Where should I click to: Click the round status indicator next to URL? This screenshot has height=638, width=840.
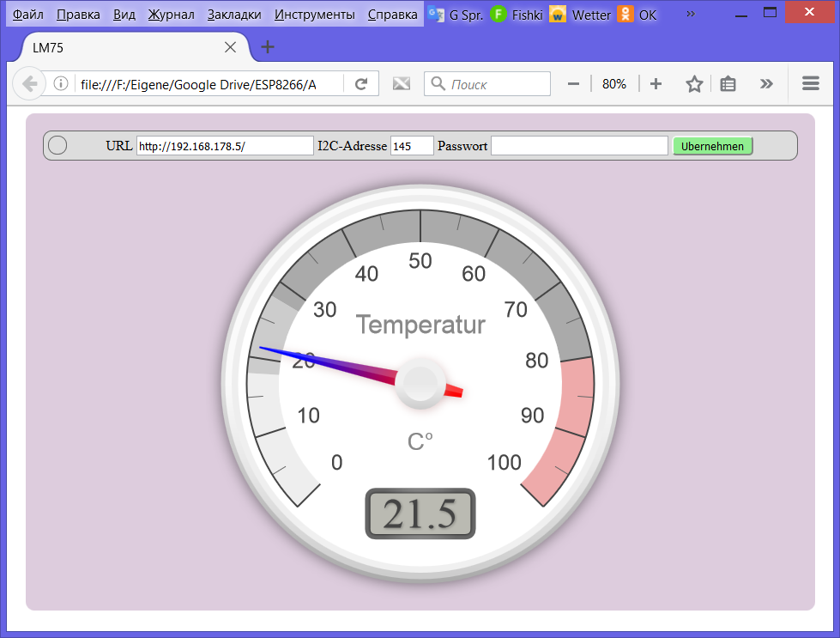pyautogui.click(x=57, y=146)
